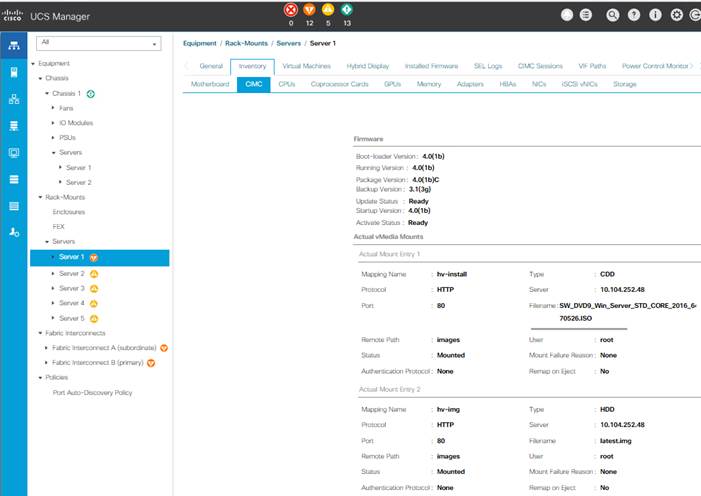
Task: Click the round list icon in the header
Action: click(x=586, y=15)
